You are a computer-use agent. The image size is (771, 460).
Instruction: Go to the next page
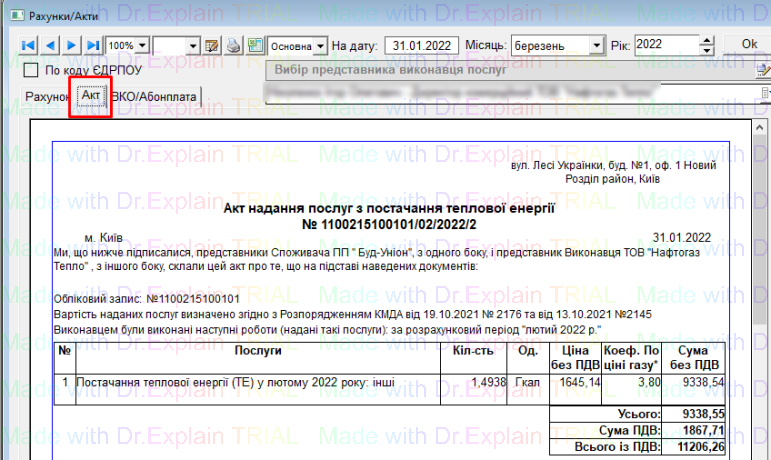(x=71, y=46)
